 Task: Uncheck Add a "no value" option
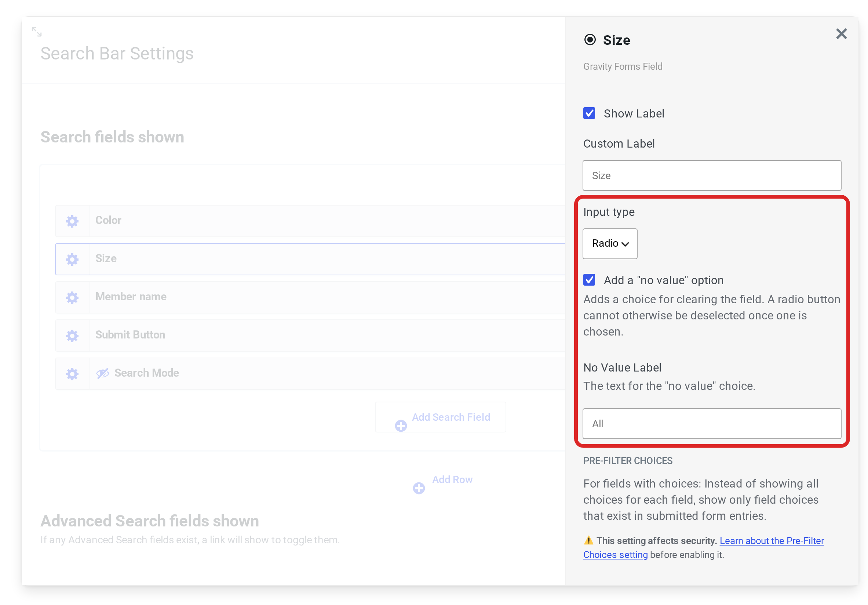pyautogui.click(x=589, y=280)
